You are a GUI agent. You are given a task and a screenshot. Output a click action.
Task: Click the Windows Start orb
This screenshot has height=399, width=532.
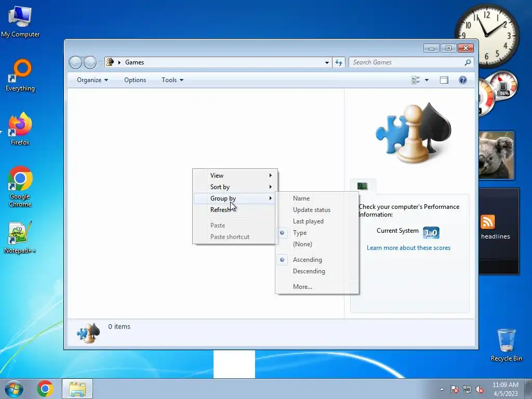tap(14, 389)
